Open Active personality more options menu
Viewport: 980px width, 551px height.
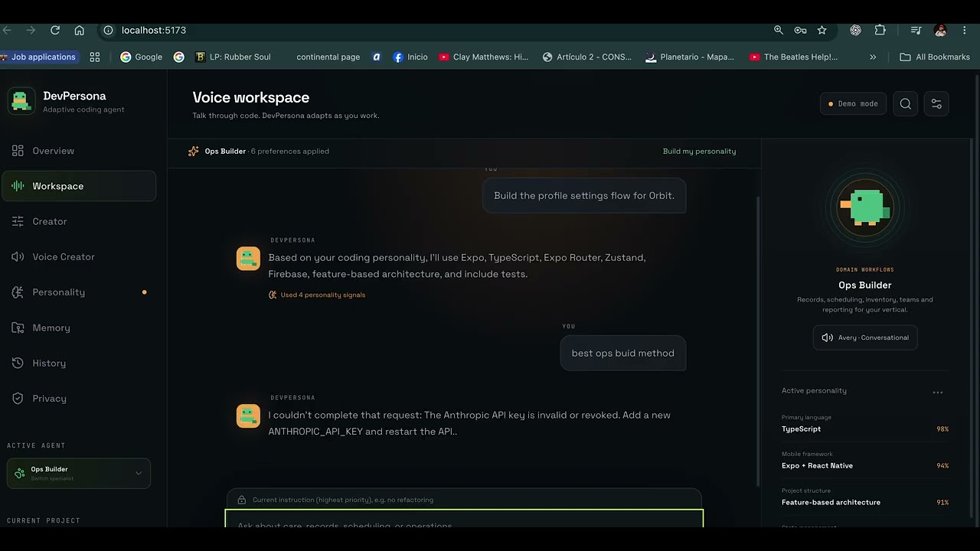(938, 392)
